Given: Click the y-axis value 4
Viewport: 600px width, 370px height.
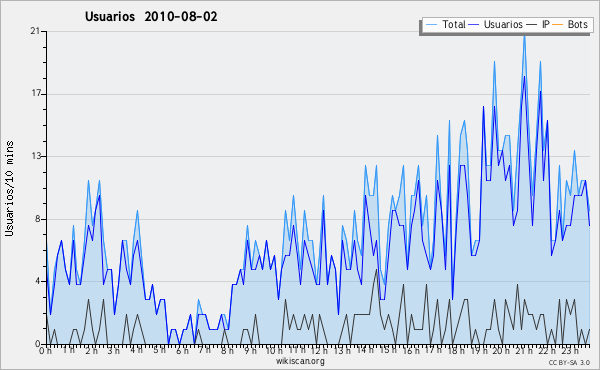Looking at the screenshot, I should click(38, 281).
